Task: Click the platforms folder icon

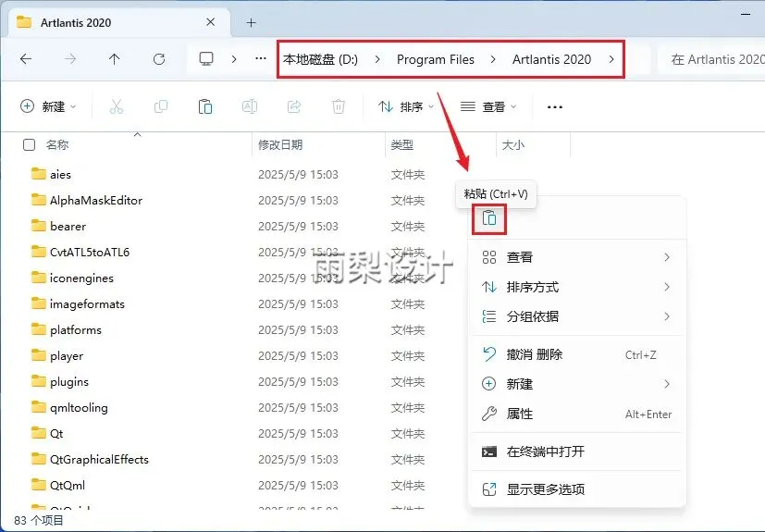Action: [x=39, y=329]
